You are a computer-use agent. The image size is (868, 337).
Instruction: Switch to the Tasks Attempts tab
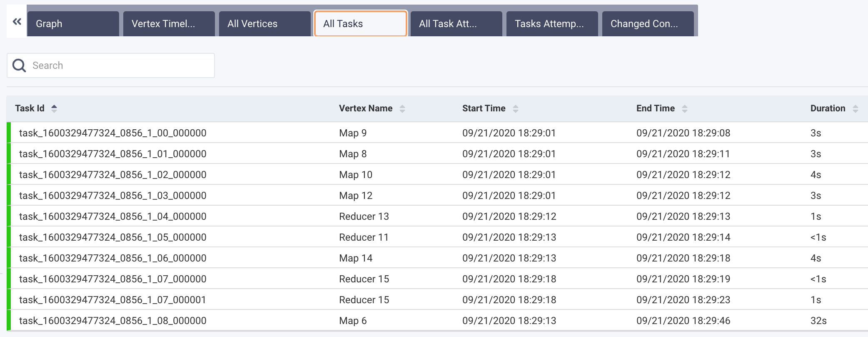click(x=552, y=24)
